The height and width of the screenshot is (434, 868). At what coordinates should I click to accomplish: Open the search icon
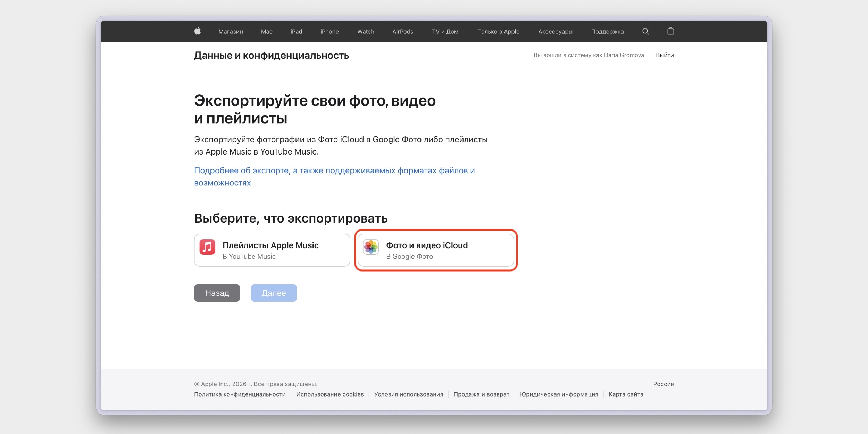[x=645, y=31]
